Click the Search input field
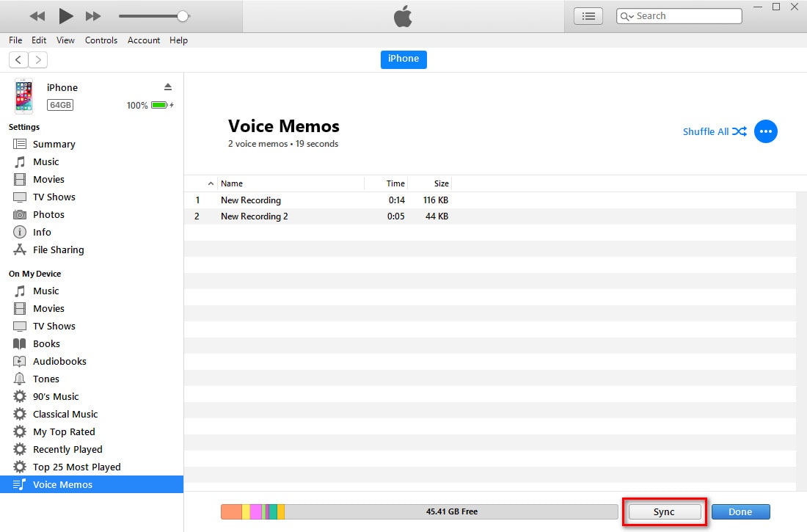 click(679, 16)
